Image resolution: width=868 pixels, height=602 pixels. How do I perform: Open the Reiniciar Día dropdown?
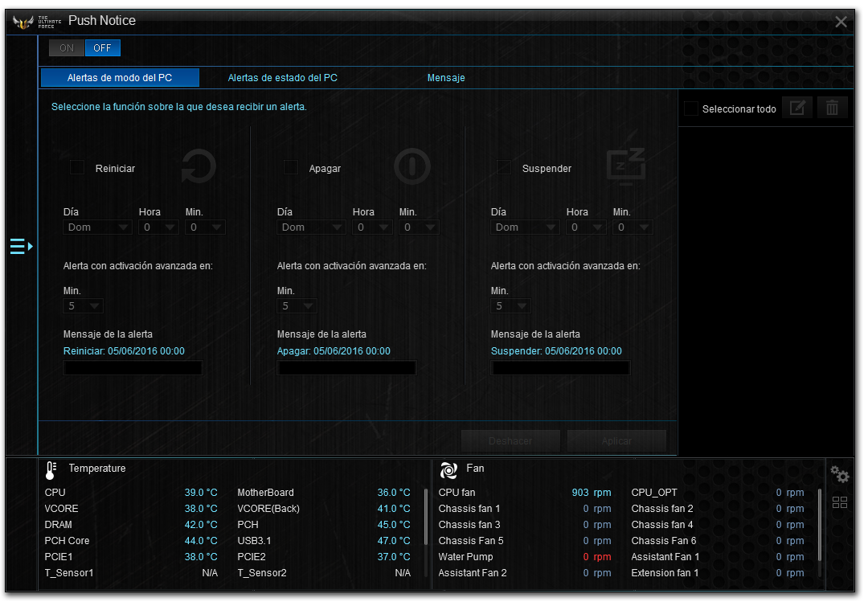click(x=97, y=227)
